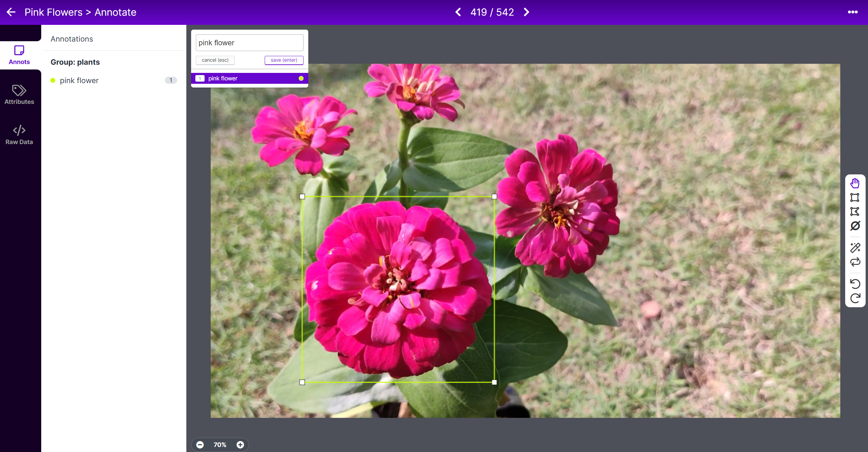Select the bounding box tool
The height and width of the screenshot is (452, 868).
point(855,198)
